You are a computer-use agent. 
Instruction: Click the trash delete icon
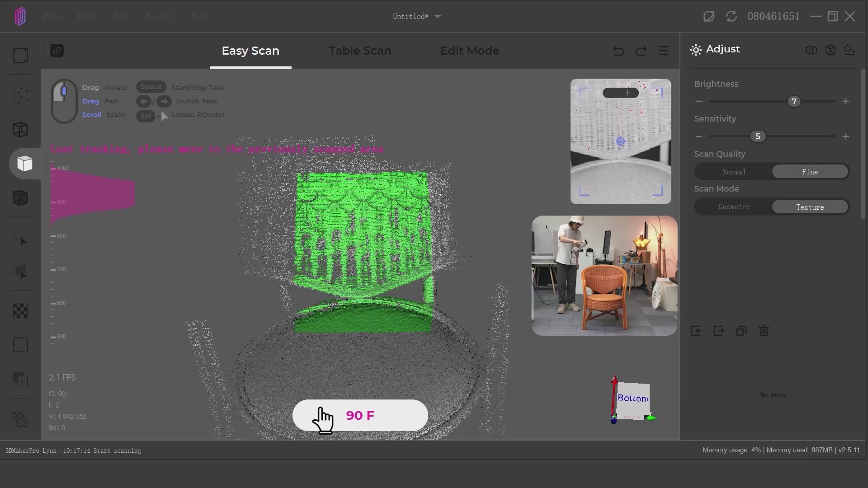(x=764, y=331)
